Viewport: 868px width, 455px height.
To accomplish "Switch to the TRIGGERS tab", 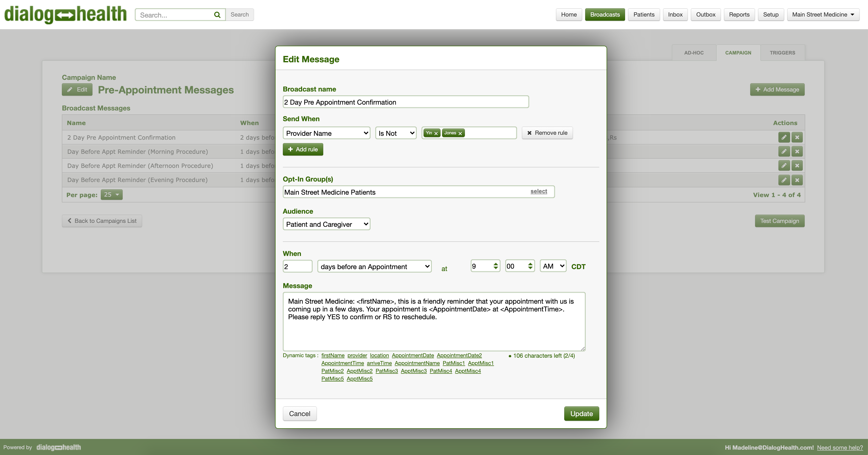I will [x=782, y=53].
